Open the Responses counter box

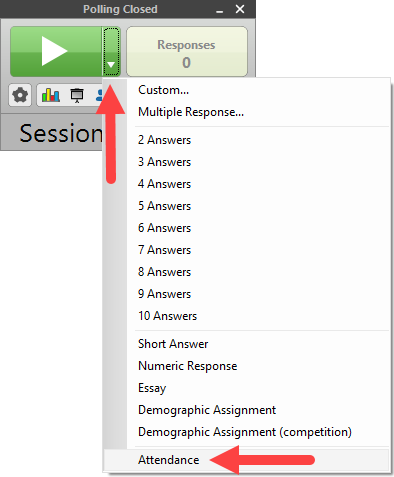(x=187, y=52)
